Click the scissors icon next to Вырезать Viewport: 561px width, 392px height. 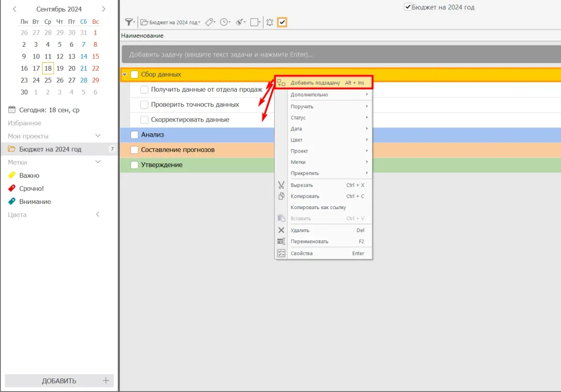pos(281,185)
